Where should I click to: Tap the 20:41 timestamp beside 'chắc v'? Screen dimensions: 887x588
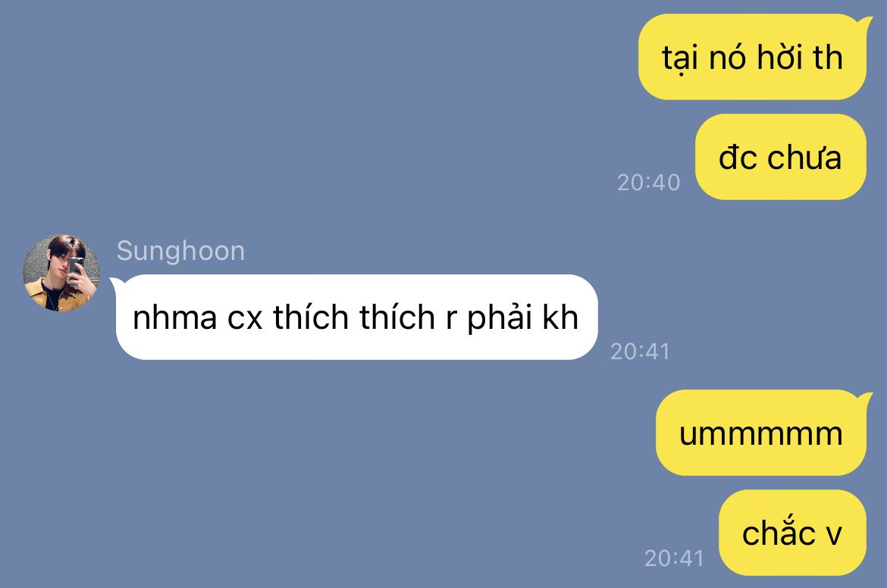tap(674, 558)
